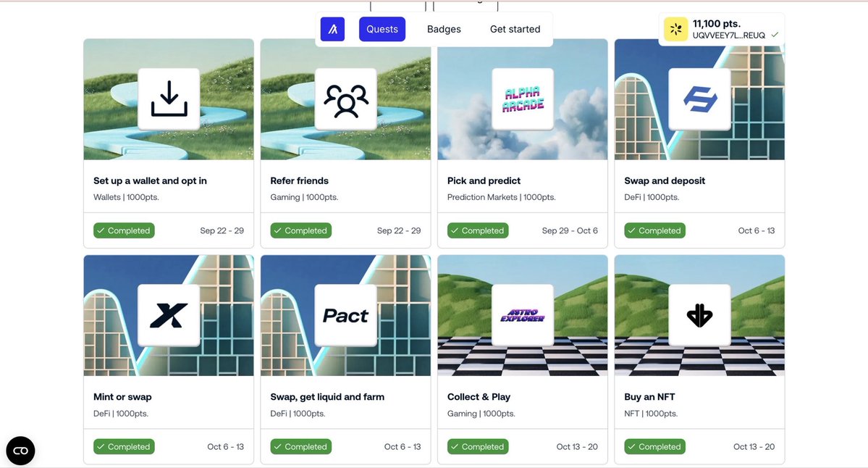Click the blue S logo on Swap and deposit

pyautogui.click(x=700, y=99)
